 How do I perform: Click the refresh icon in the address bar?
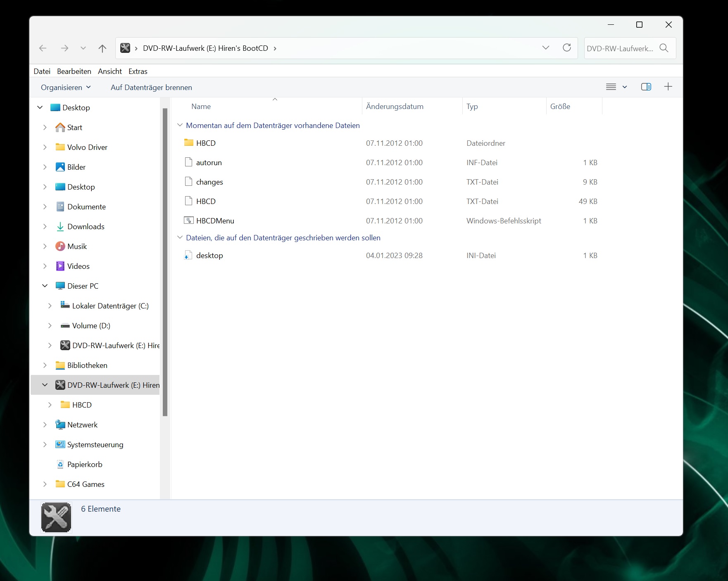567,48
